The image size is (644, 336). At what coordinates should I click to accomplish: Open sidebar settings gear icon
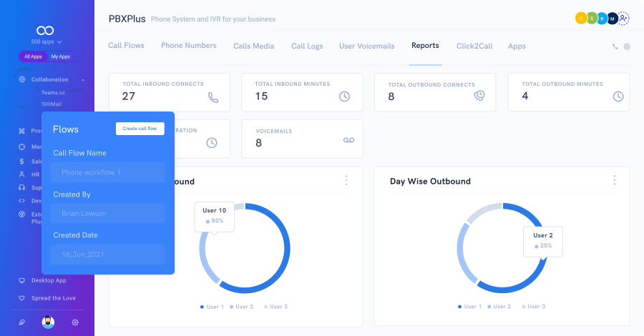75,322
